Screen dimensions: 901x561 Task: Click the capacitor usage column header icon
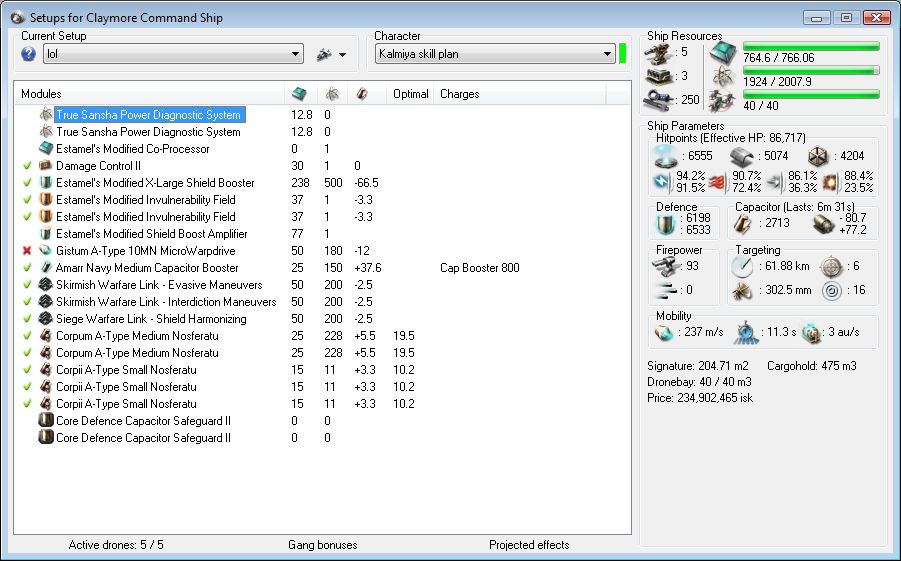coord(362,94)
